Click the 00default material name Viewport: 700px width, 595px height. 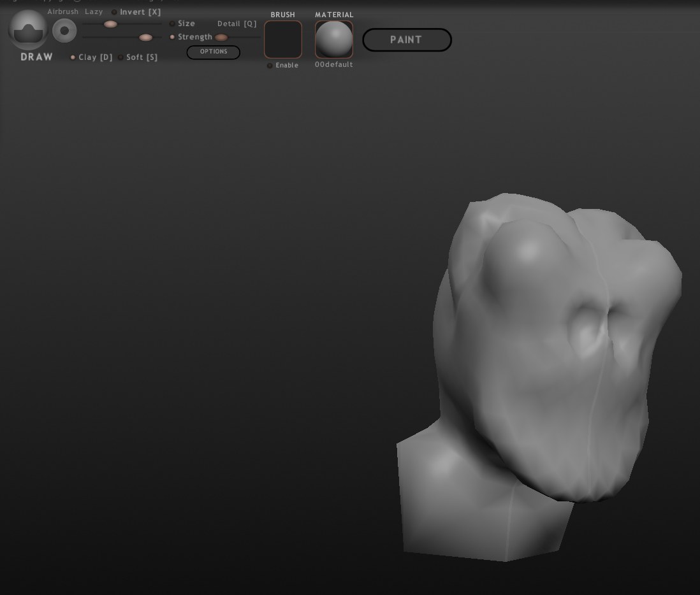pyautogui.click(x=334, y=65)
